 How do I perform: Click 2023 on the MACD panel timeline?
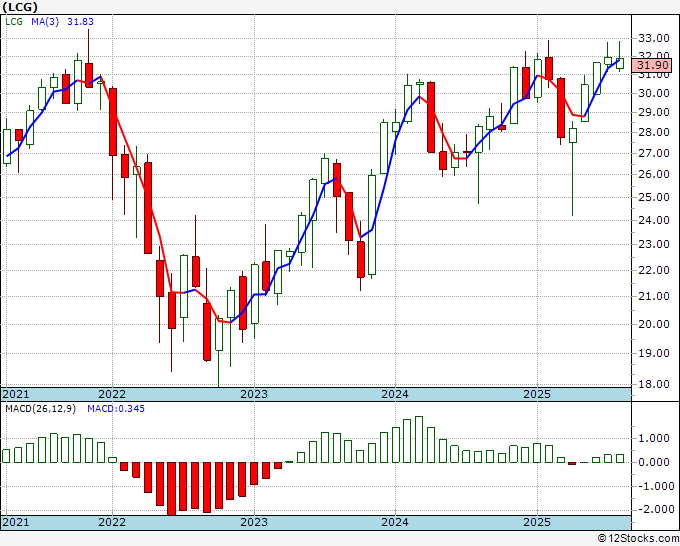(x=254, y=522)
